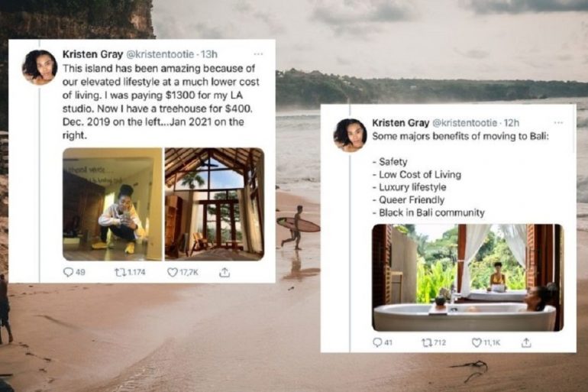Share the treehouse tweet via upload icon
The width and height of the screenshot is (588, 392).
coord(225,272)
